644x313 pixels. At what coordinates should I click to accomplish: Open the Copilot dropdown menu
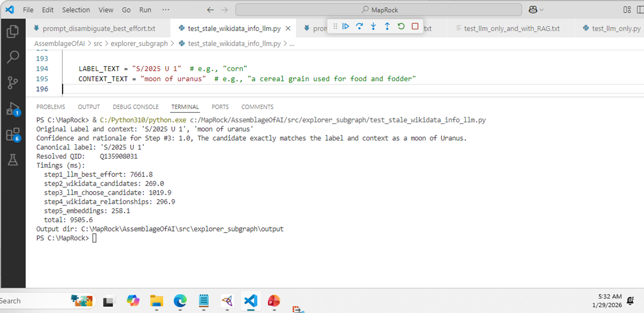(x=536, y=10)
